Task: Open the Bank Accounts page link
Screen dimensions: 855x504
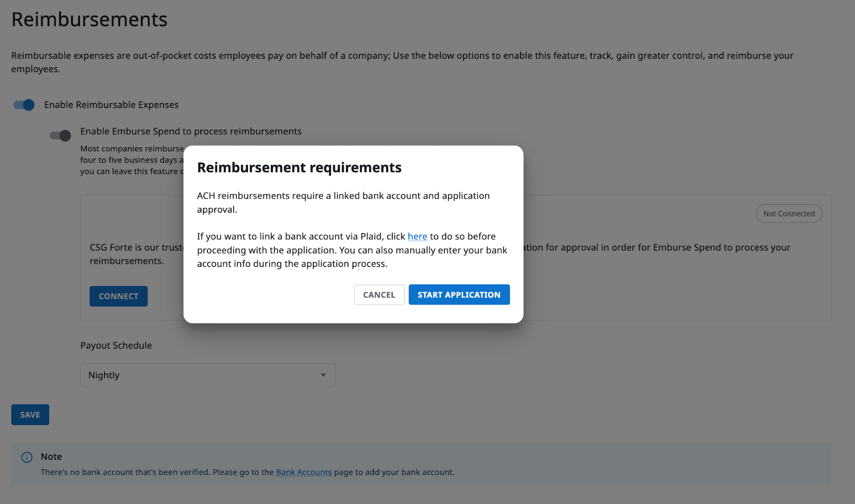Action: [x=303, y=472]
